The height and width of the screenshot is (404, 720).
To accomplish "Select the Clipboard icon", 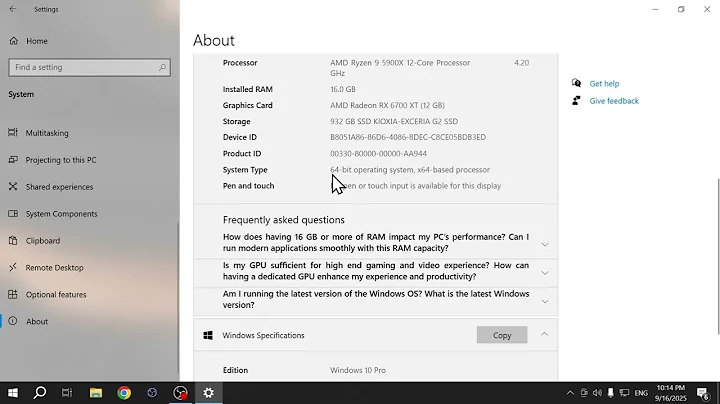I will [13, 241].
